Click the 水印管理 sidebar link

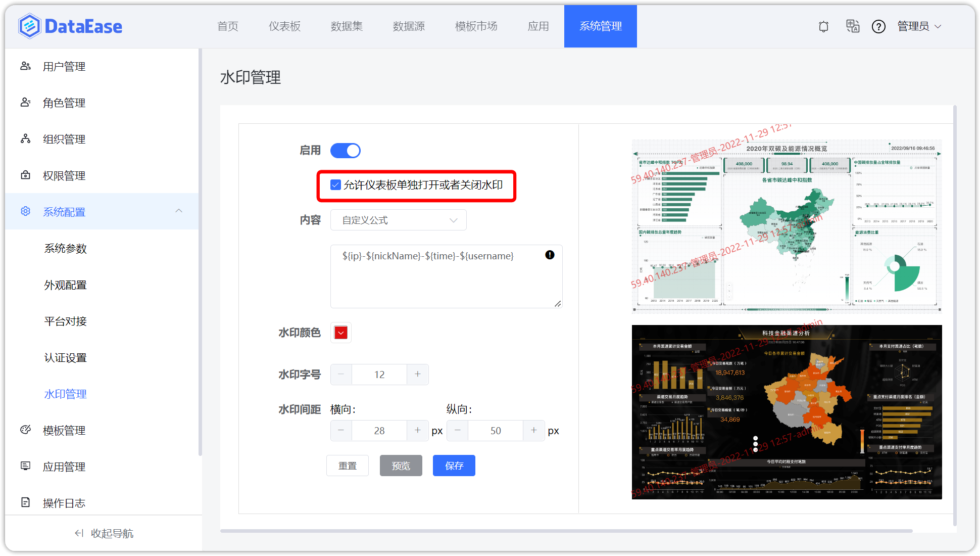[x=66, y=394]
